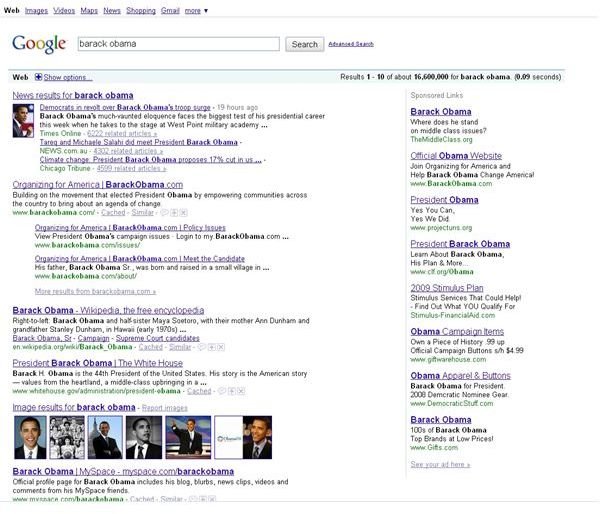Open 'Supreme Court candidates' sublink

point(158,338)
